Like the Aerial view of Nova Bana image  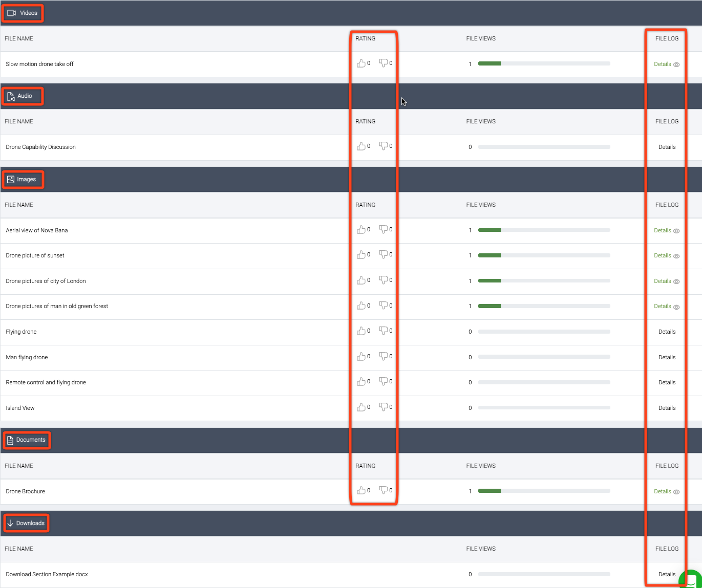tap(361, 230)
